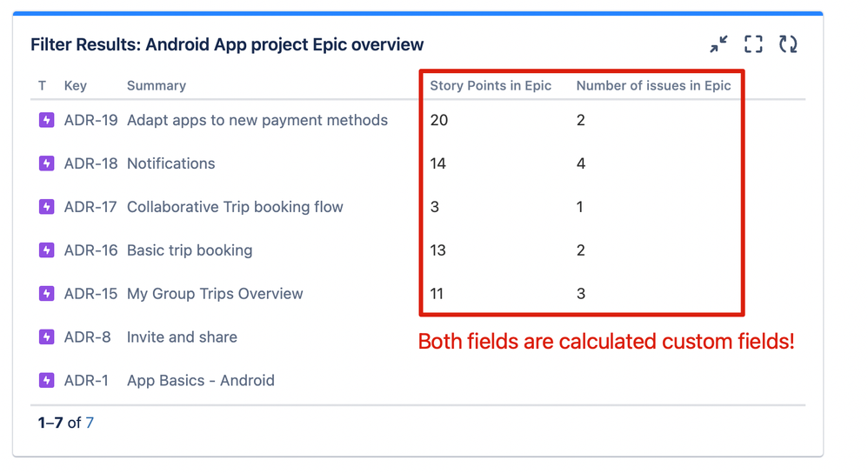Click the epic icon for ADR-17

tap(46, 207)
